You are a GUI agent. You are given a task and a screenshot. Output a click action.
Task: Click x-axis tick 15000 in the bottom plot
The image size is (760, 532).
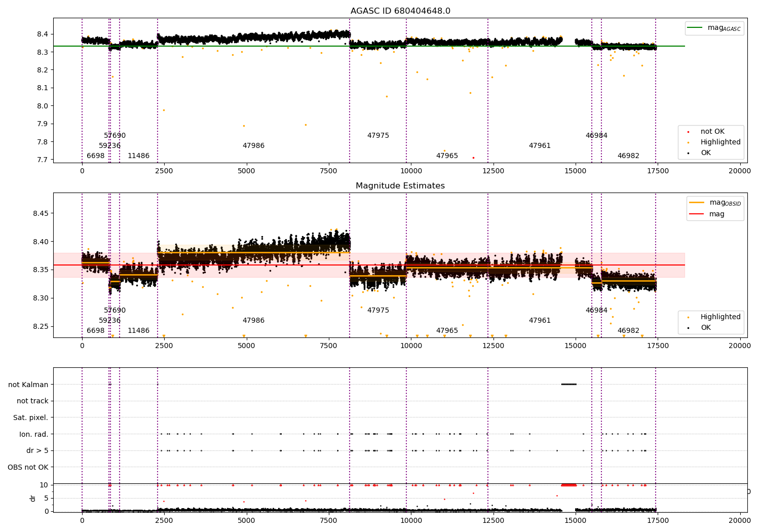[x=576, y=521]
